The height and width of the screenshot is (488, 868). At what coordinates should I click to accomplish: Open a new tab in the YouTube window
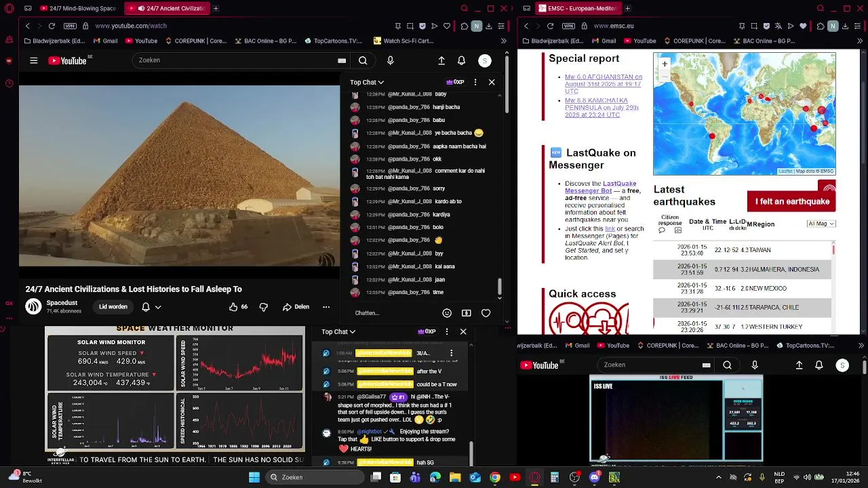pyautogui.click(x=216, y=8)
